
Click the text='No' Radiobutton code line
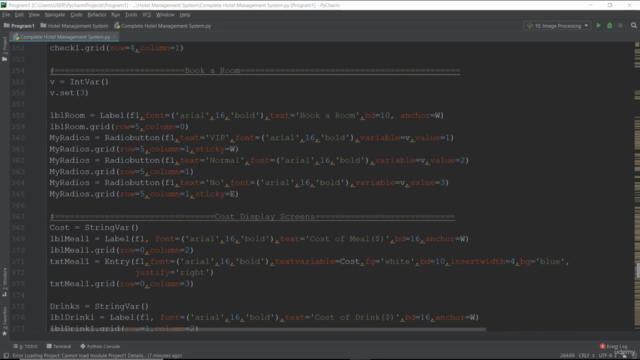point(249,183)
